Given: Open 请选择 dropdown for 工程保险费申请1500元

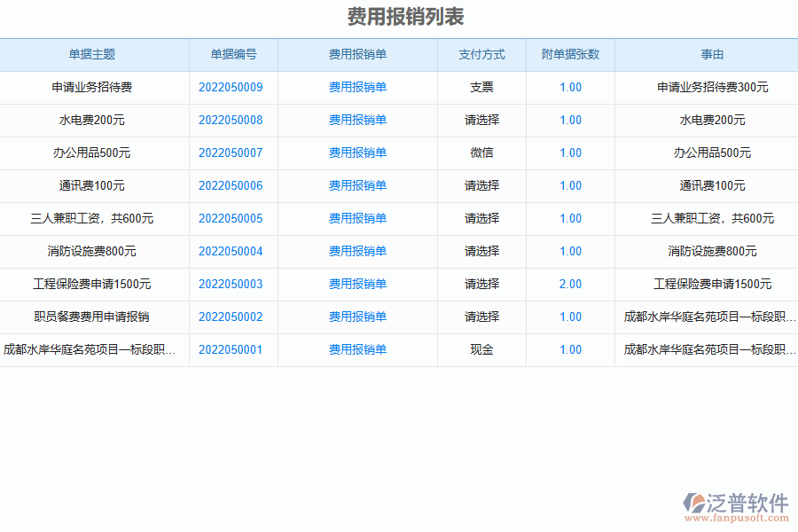Looking at the screenshot, I should [481, 284].
